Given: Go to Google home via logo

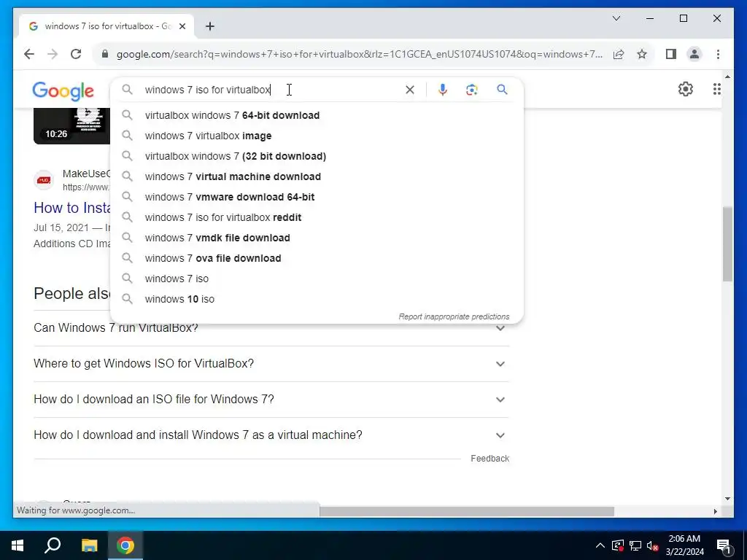Looking at the screenshot, I should (63, 91).
